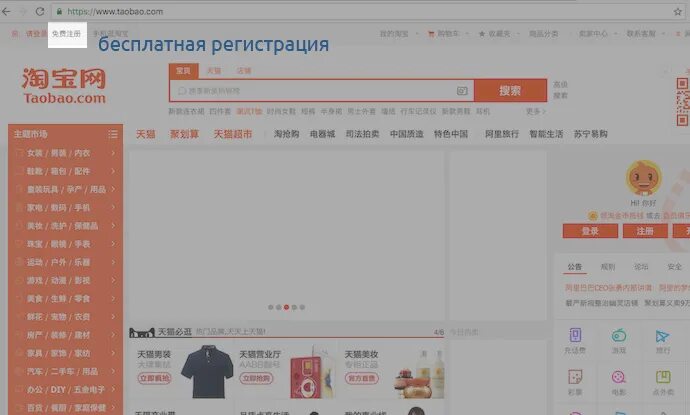Focus the browser address bar URL

[115, 12]
